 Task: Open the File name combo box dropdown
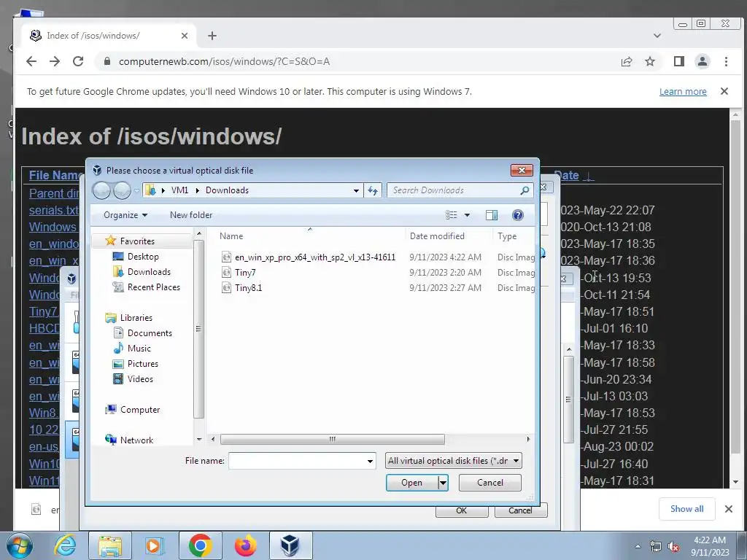[x=370, y=461]
